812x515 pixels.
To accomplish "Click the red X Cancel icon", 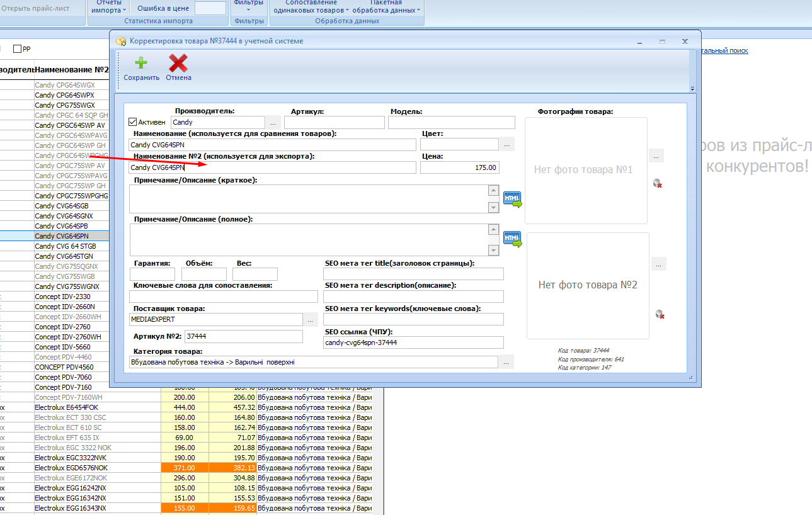I will click(x=178, y=63).
